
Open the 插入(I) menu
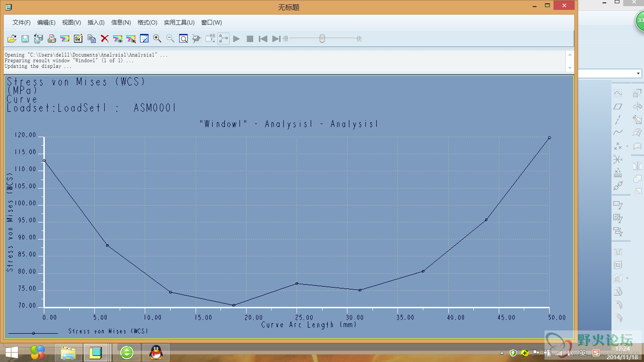click(x=96, y=22)
